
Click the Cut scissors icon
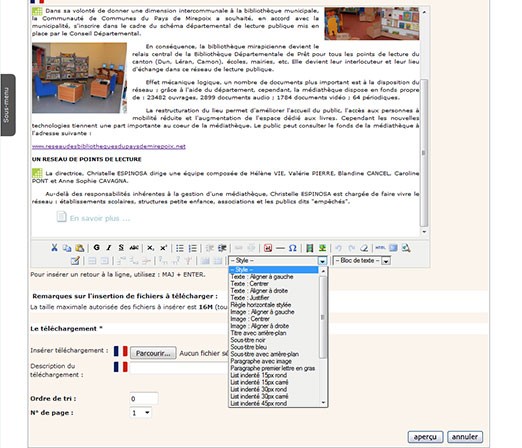click(x=54, y=248)
